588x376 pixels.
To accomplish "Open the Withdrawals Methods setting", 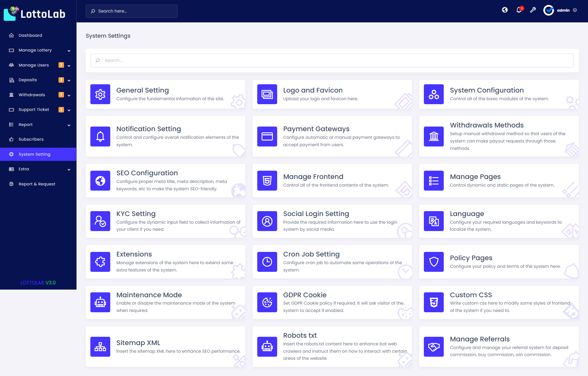I will click(487, 125).
